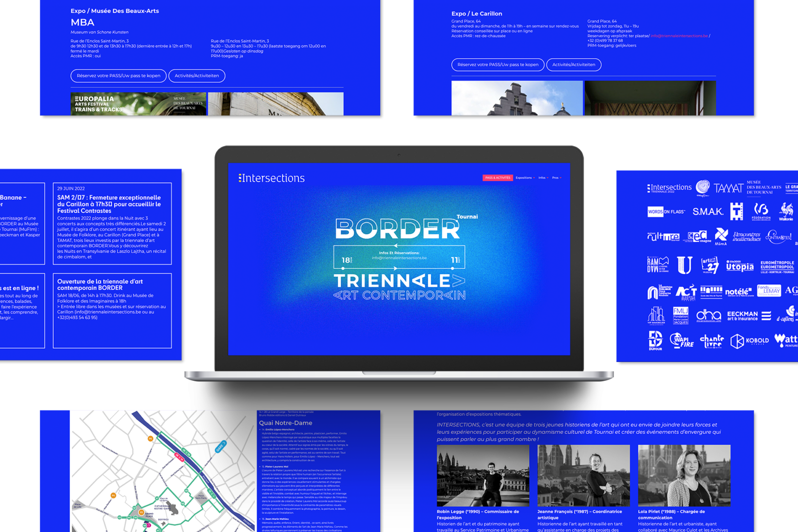The height and width of the screenshot is (532, 798).
Task: Click the Rencontres inattendues logo
Action: coord(746,237)
